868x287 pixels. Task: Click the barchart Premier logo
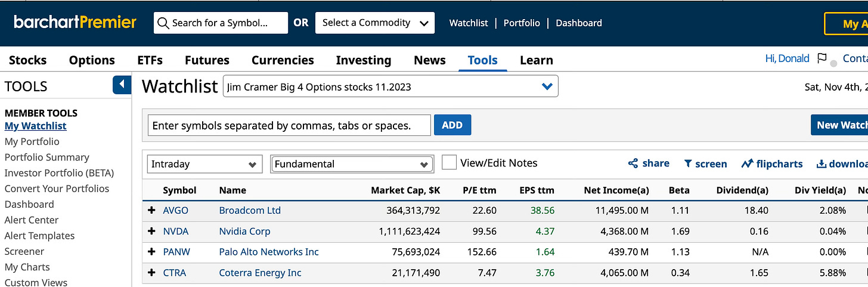click(75, 23)
